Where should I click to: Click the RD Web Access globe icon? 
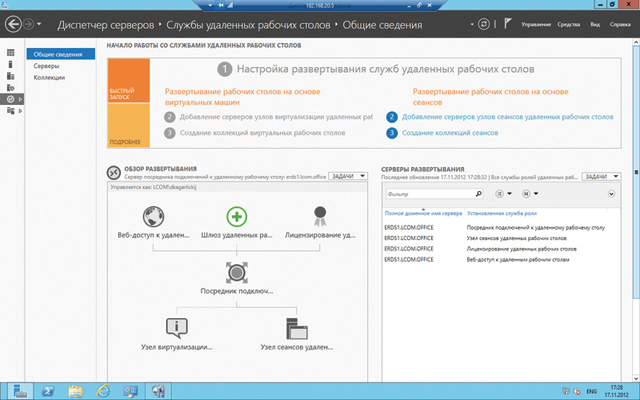pos(152,216)
